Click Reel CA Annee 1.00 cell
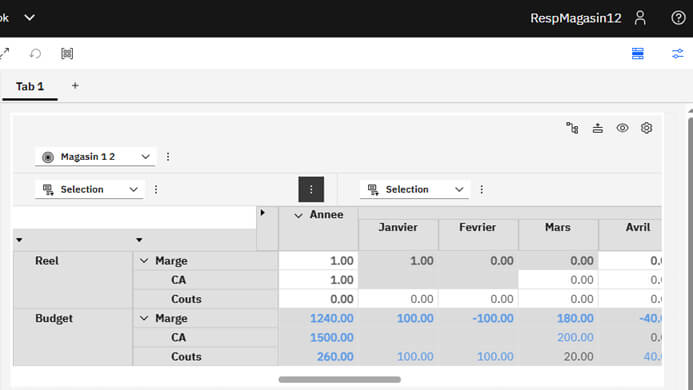Viewport: 693px width, 390px height. tap(319, 280)
